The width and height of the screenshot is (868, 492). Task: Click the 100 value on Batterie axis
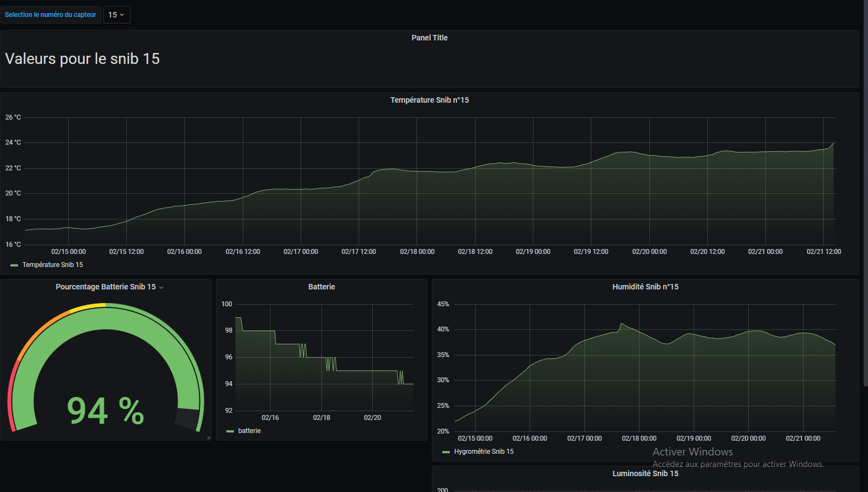[227, 304]
